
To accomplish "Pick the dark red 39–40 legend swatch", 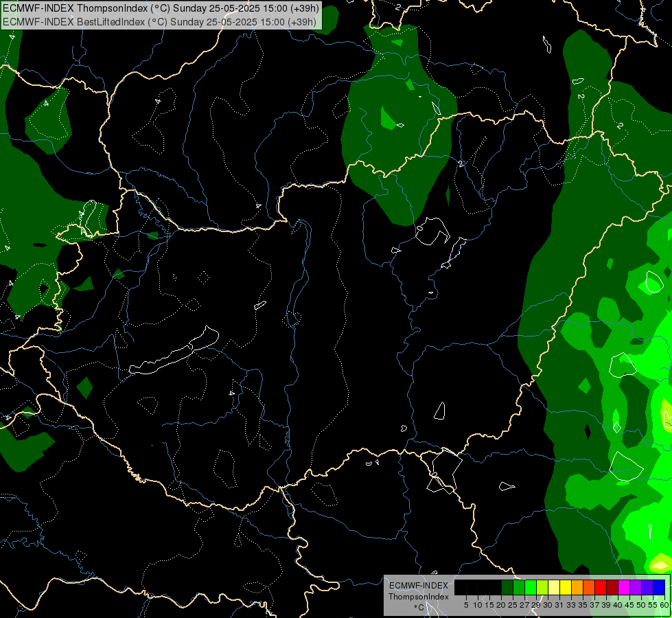I will pyautogui.click(x=612, y=587).
